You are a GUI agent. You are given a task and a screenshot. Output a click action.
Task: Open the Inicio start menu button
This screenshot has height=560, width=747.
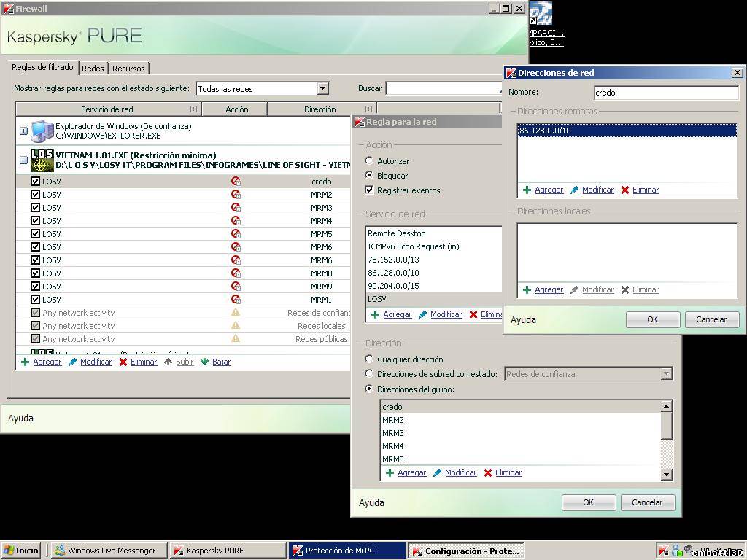pos(20,551)
